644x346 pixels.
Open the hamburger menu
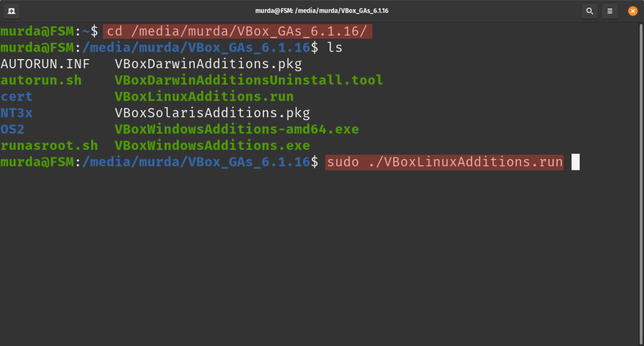609,11
